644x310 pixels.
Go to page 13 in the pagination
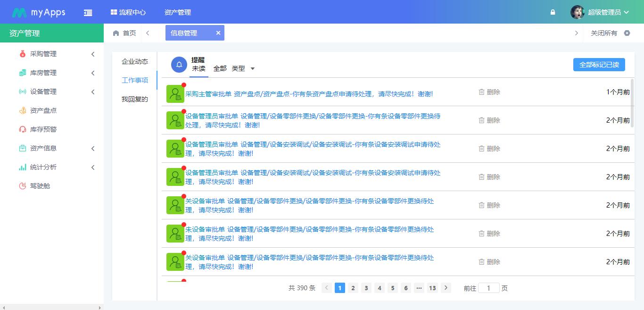click(x=432, y=287)
